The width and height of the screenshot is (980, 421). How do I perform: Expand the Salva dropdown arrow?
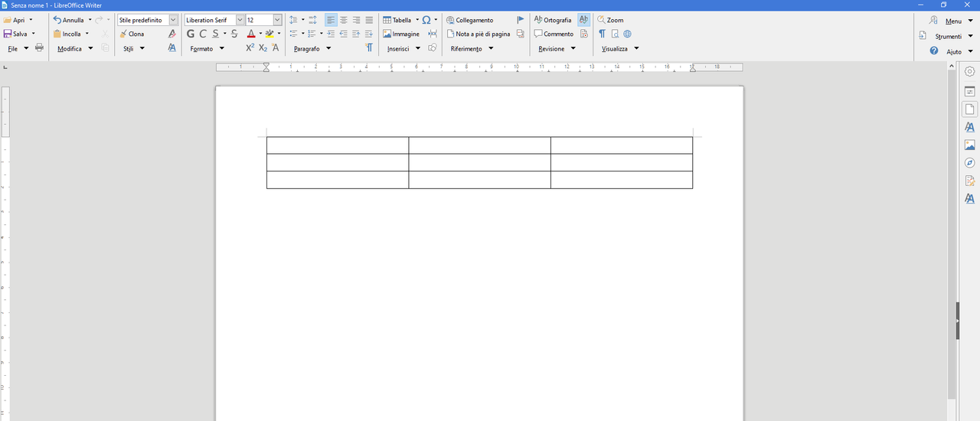pyautogui.click(x=34, y=34)
